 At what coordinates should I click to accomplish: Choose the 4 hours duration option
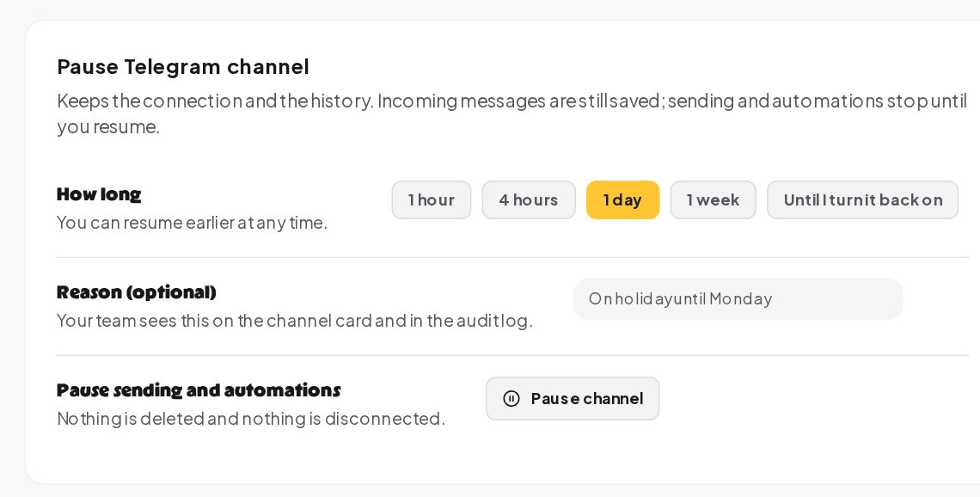coord(529,200)
